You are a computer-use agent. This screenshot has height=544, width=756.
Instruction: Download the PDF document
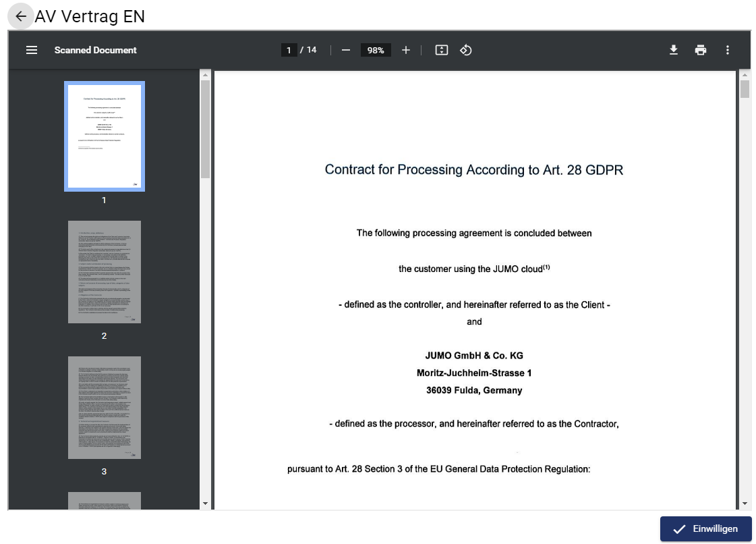[x=673, y=50]
